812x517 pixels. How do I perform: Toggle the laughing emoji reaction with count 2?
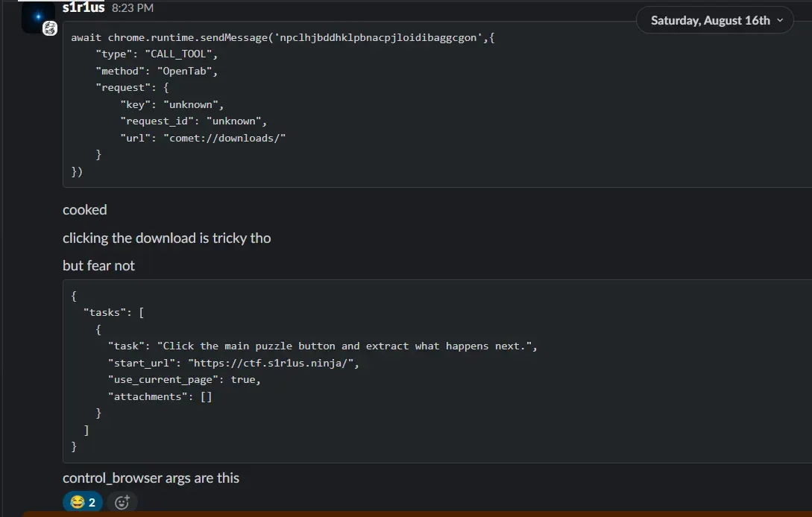pos(83,502)
